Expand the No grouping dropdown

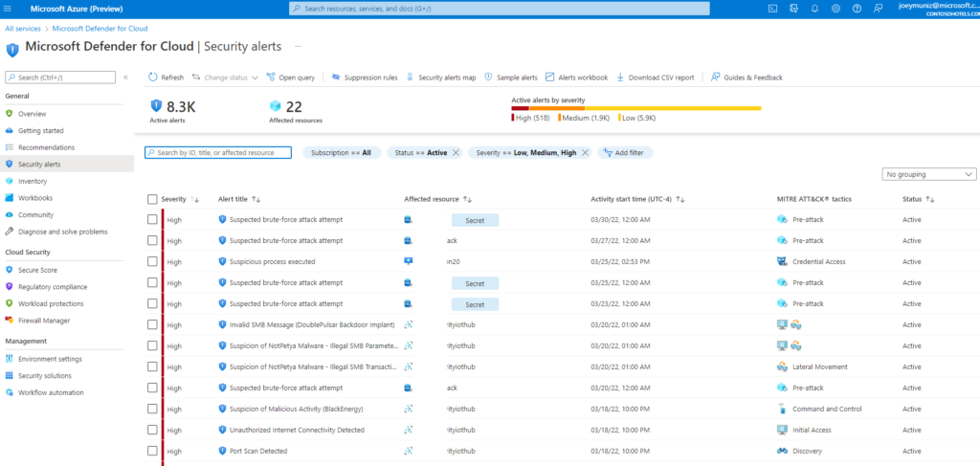(x=929, y=174)
